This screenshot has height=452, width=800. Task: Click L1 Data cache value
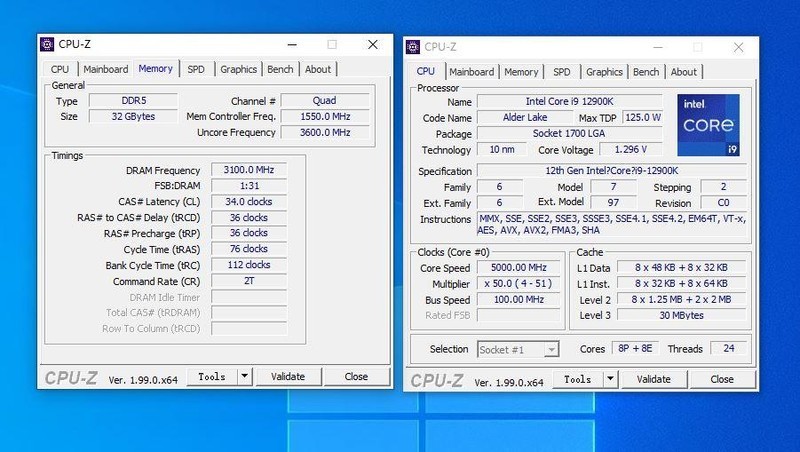click(x=682, y=267)
